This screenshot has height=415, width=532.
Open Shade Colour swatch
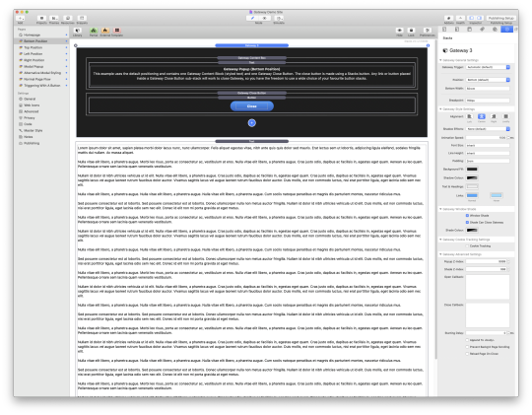coord(472,231)
